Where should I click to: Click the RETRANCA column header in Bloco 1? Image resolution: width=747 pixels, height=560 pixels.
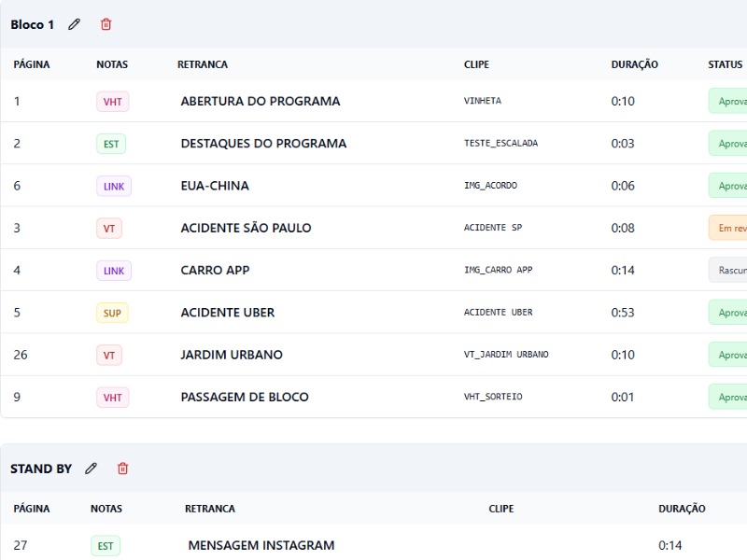tap(203, 64)
